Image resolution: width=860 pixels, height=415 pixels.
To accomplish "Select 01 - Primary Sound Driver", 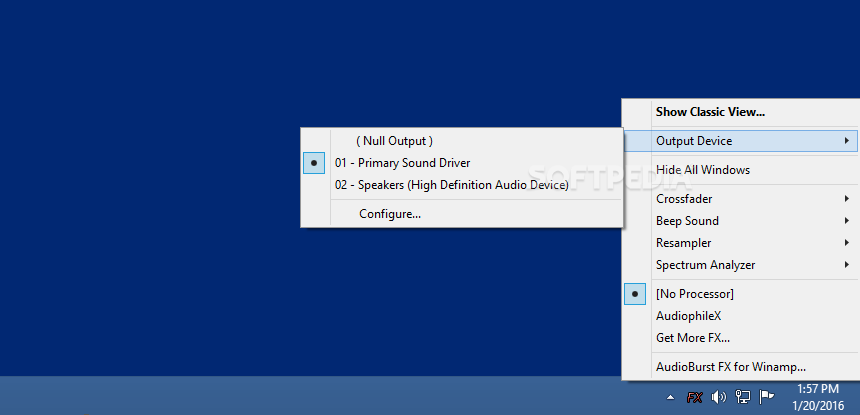I will 462,163.
